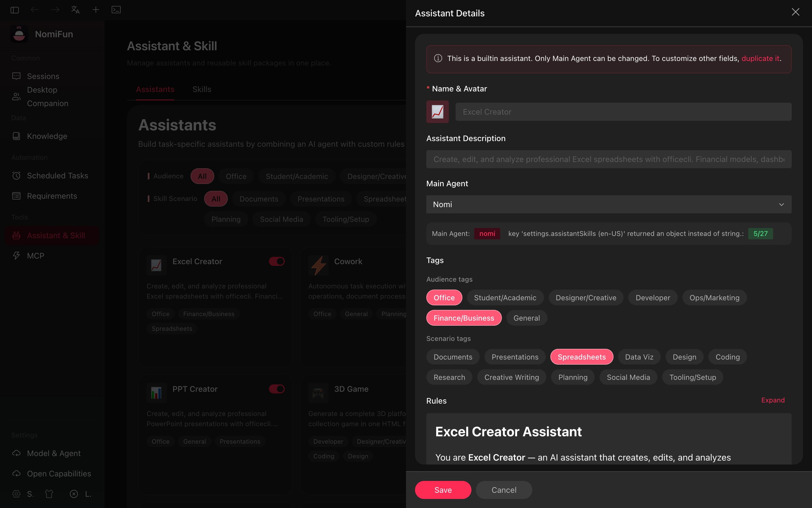Click the Cancel button
Image resolution: width=812 pixels, height=508 pixels.
point(504,490)
